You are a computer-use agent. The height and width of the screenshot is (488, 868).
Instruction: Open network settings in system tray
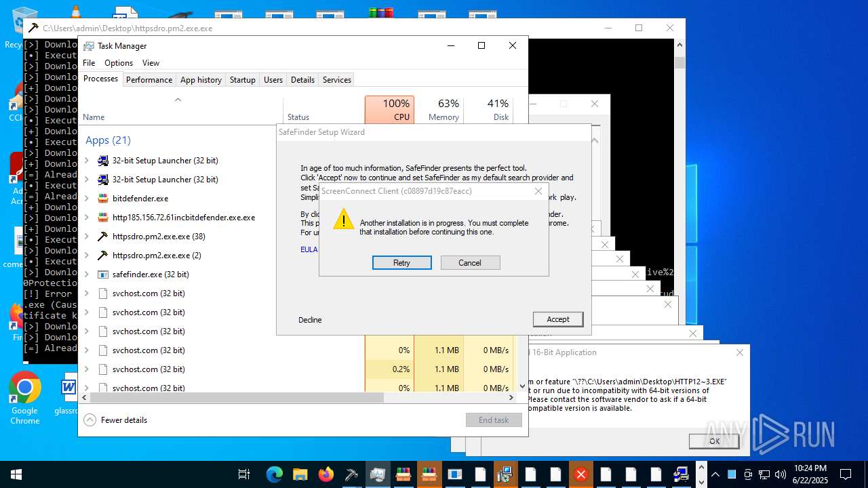tap(764, 474)
